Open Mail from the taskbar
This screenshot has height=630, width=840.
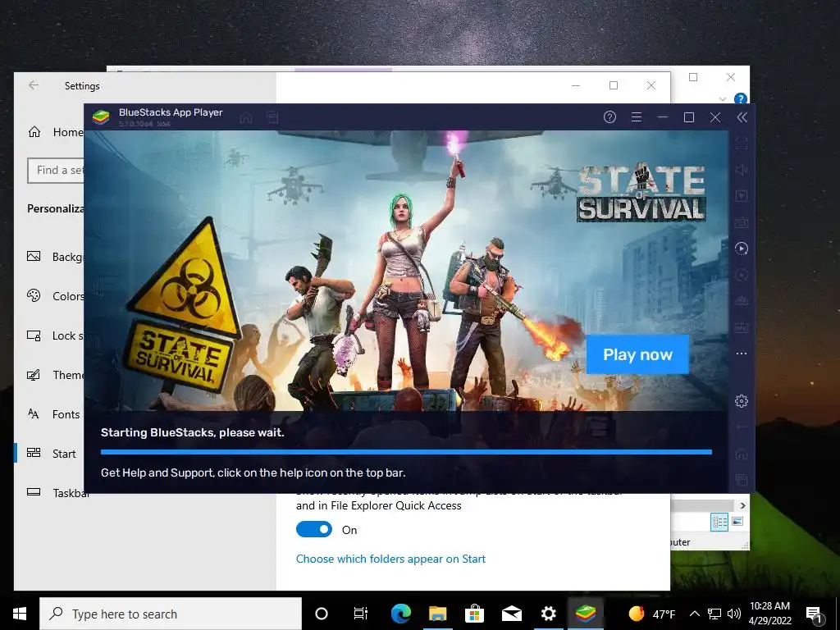click(x=512, y=614)
